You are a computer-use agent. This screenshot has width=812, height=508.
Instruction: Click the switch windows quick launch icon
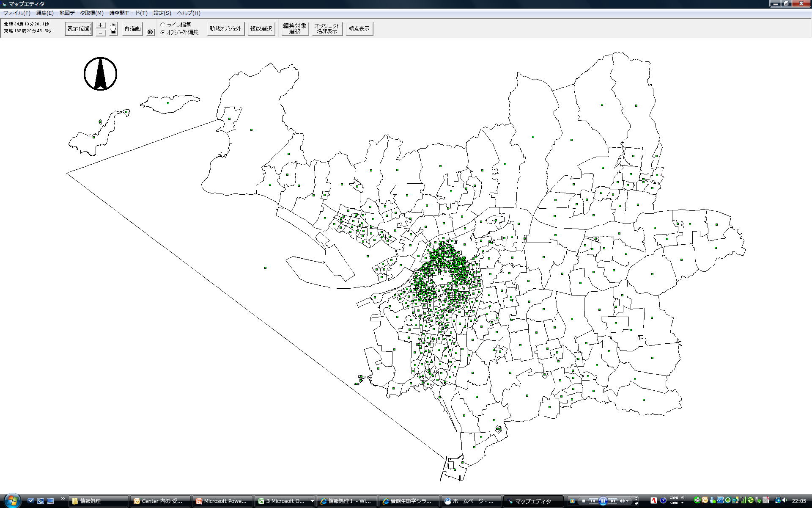(41, 501)
